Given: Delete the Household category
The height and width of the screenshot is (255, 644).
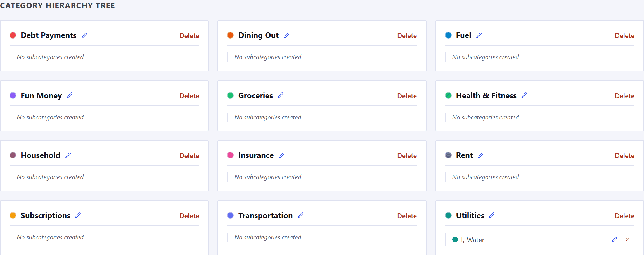Looking at the screenshot, I should coord(189,155).
